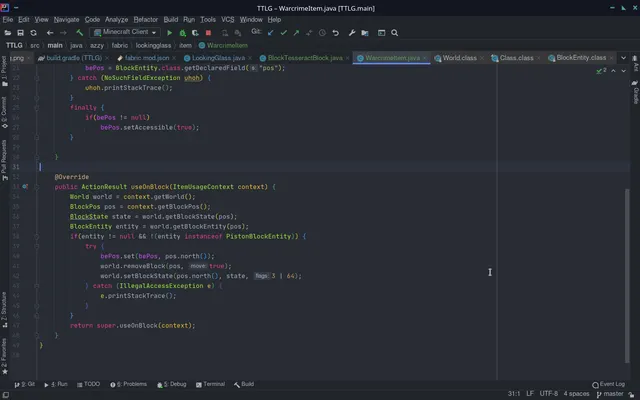The height and width of the screenshot is (400, 640).
Task: Change UTF-8 file encoding in status bar
Action: 549,394
